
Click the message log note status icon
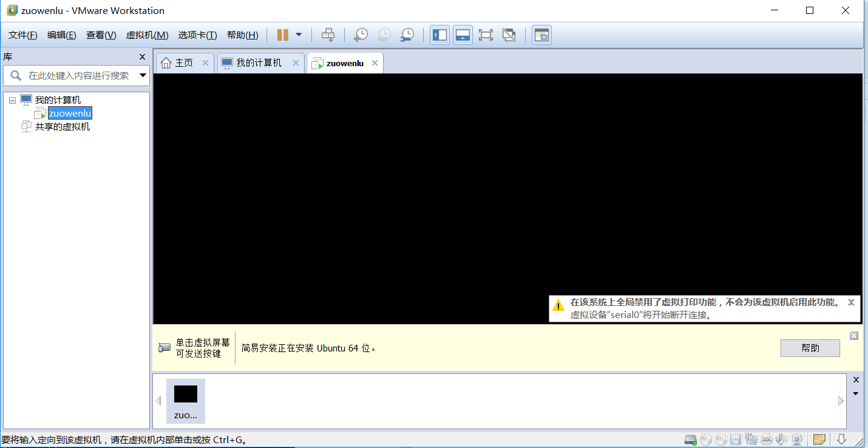click(x=819, y=440)
